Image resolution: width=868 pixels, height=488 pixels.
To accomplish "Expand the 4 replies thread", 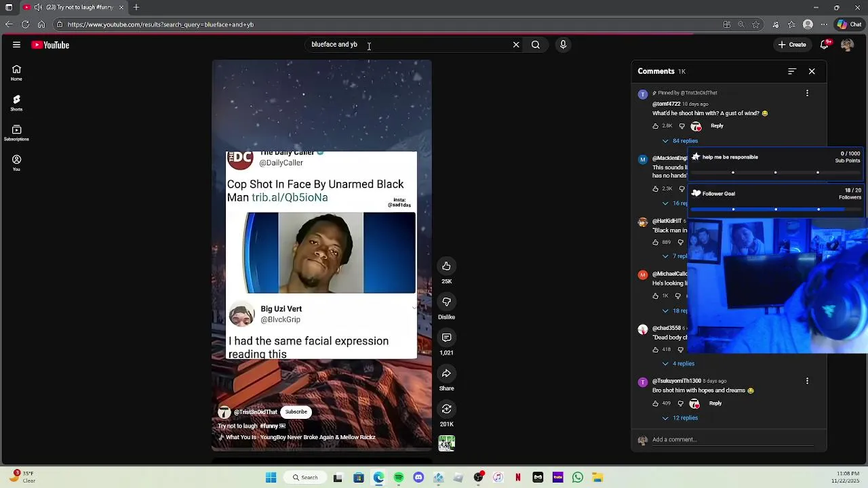I will click(x=678, y=364).
